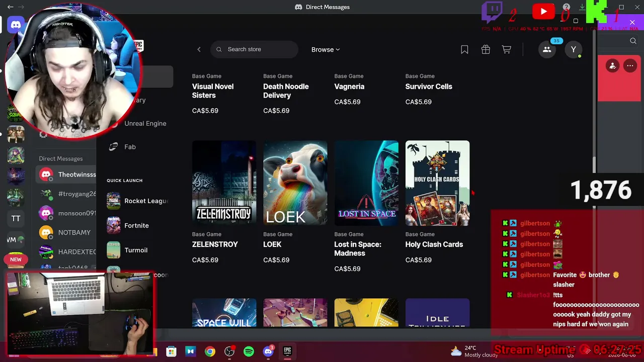Expand the Browse dropdown

tap(326, 49)
